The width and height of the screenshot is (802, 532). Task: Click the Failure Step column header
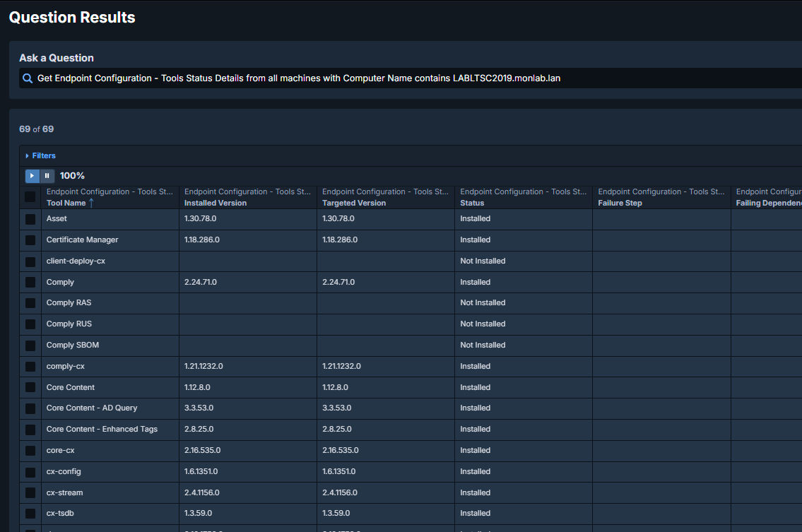click(620, 203)
